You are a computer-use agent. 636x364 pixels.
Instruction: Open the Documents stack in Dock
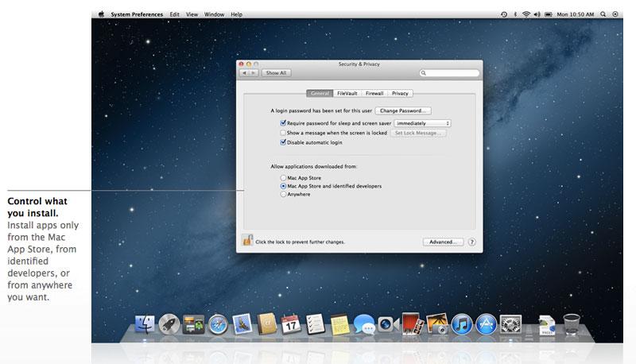(547, 325)
